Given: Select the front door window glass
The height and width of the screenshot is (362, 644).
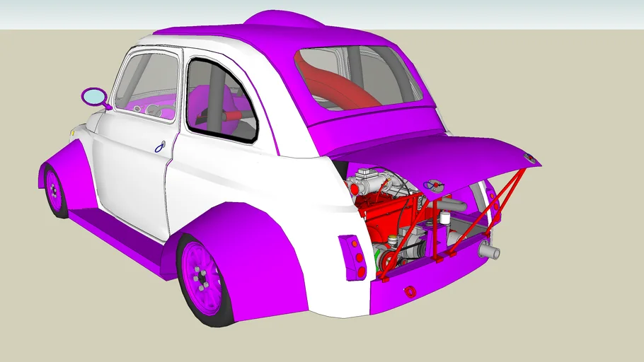Looking at the screenshot, I should pyautogui.click(x=145, y=85).
